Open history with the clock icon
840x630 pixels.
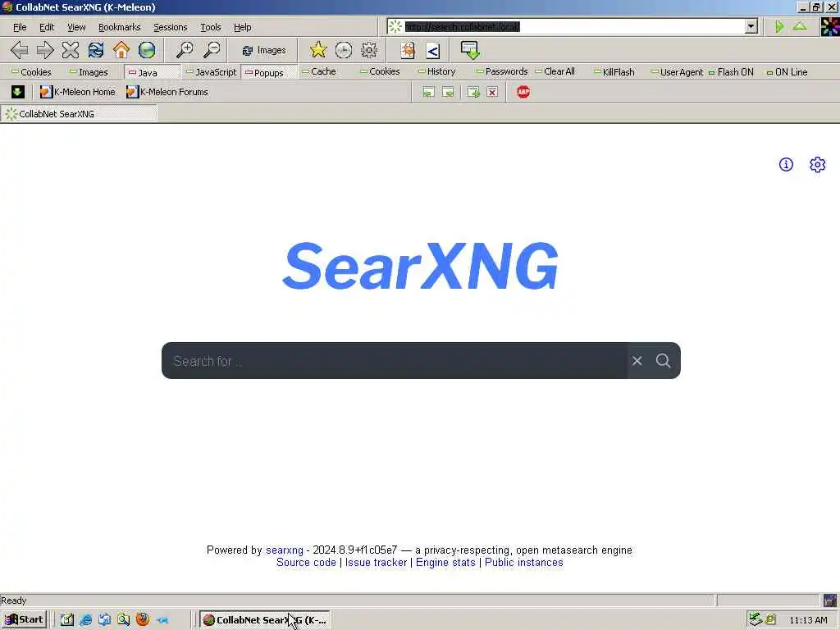[x=344, y=50]
